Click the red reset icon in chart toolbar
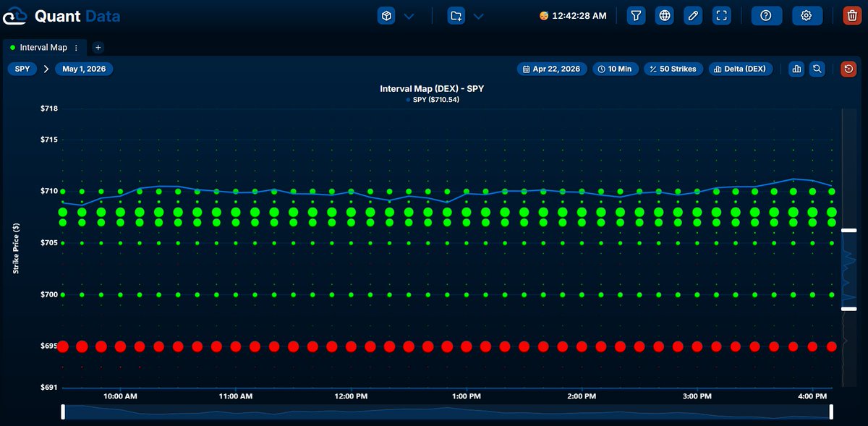Screen dimensions: 868x426 pos(848,69)
